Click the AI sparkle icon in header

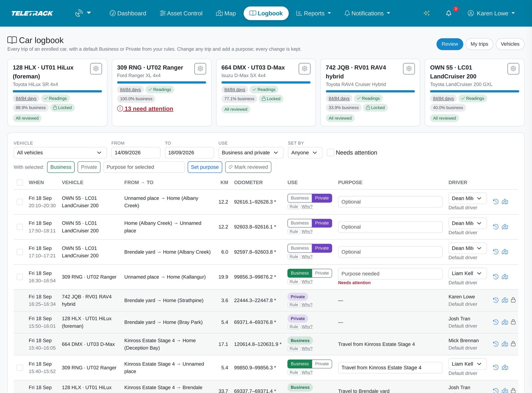click(x=427, y=13)
